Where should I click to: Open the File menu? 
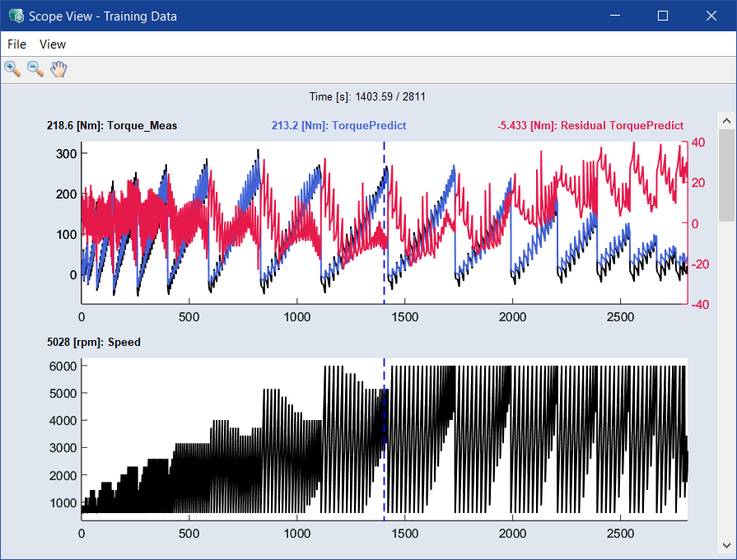click(16, 44)
